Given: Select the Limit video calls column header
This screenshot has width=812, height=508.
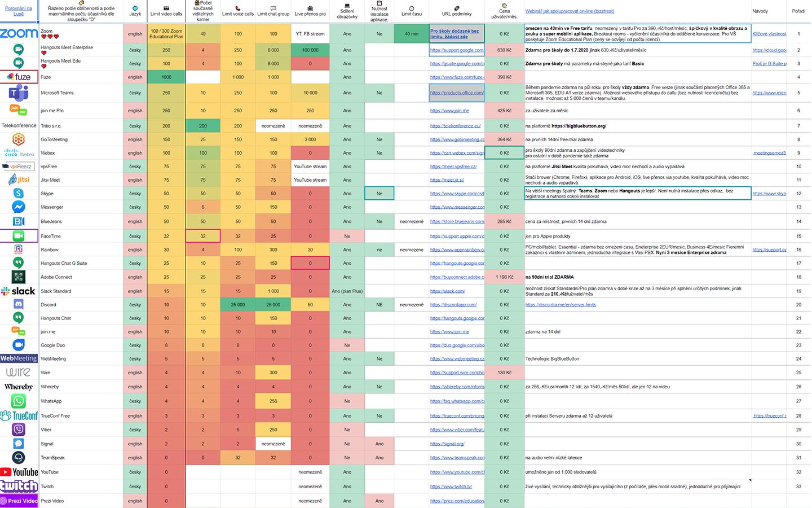Looking at the screenshot, I should click(166, 11).
